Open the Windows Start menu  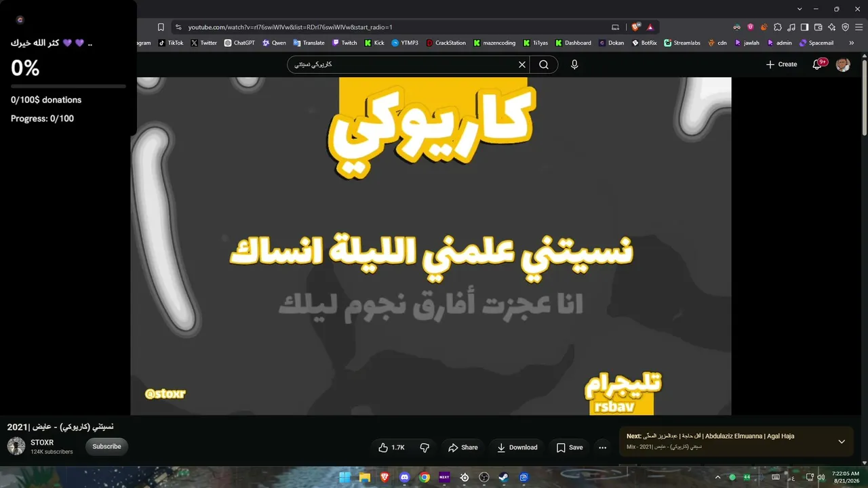pos(344,477)
